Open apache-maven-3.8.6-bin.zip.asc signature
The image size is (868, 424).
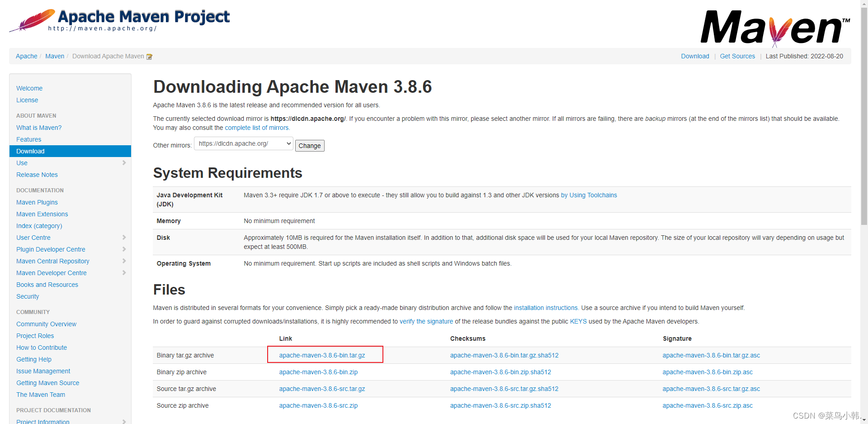pyautogui.click(x=708, y=372)
